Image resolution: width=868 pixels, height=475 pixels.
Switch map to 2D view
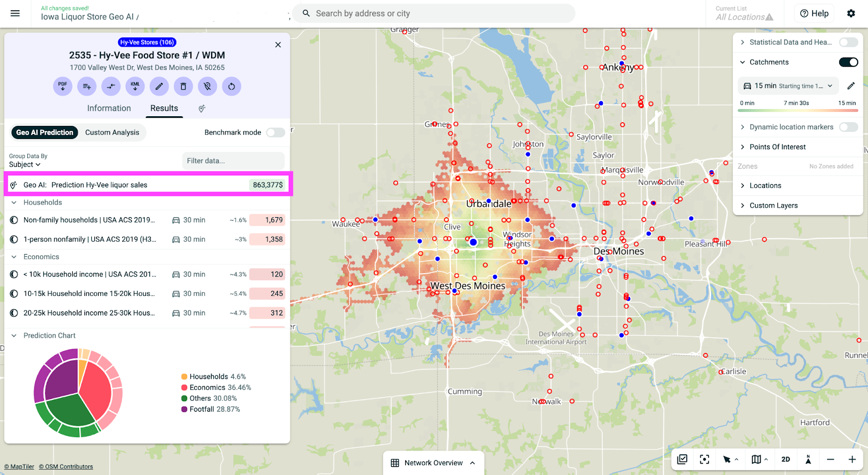(786, 459)
